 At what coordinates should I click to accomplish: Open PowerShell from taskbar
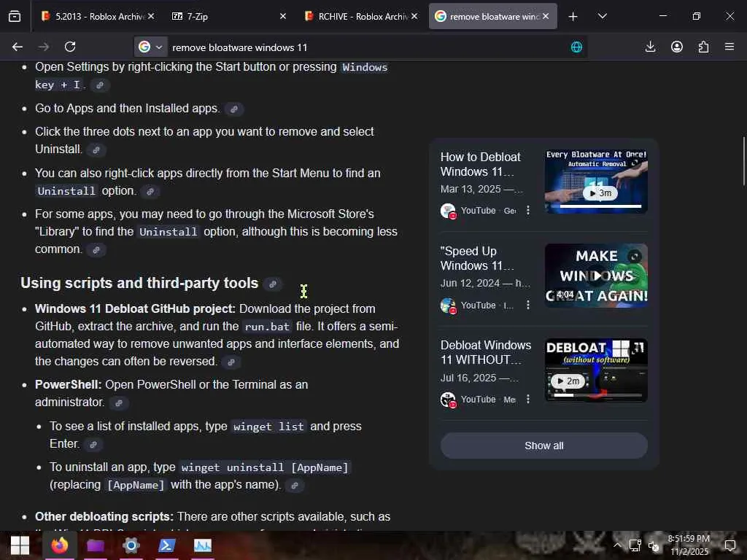(x=167, y=545)
